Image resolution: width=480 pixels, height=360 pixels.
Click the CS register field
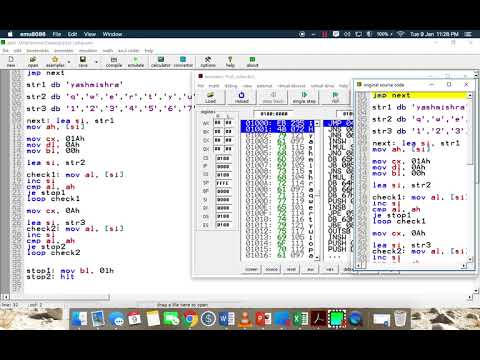(x=223, y=158)
